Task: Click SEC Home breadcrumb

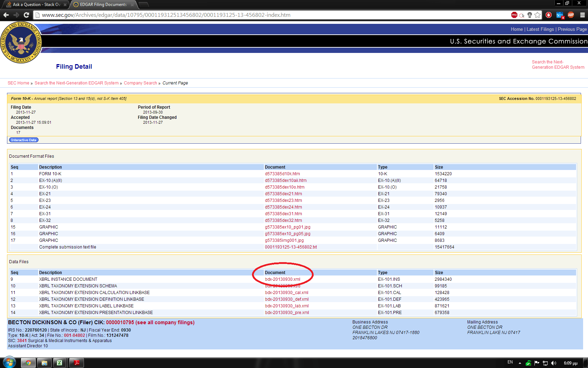Action: [x=19, y=83]
